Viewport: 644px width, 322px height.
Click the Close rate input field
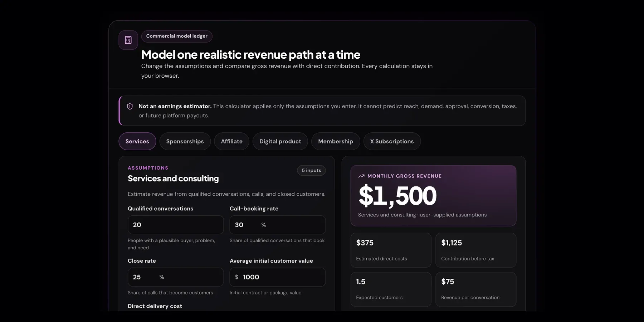coord(176,277)
